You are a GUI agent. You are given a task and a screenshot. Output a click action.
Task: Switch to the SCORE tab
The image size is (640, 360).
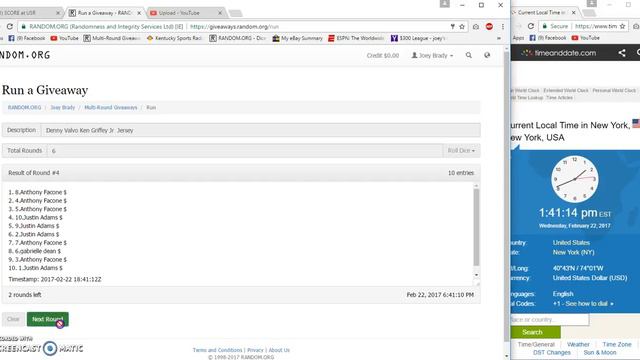(29, 13)
